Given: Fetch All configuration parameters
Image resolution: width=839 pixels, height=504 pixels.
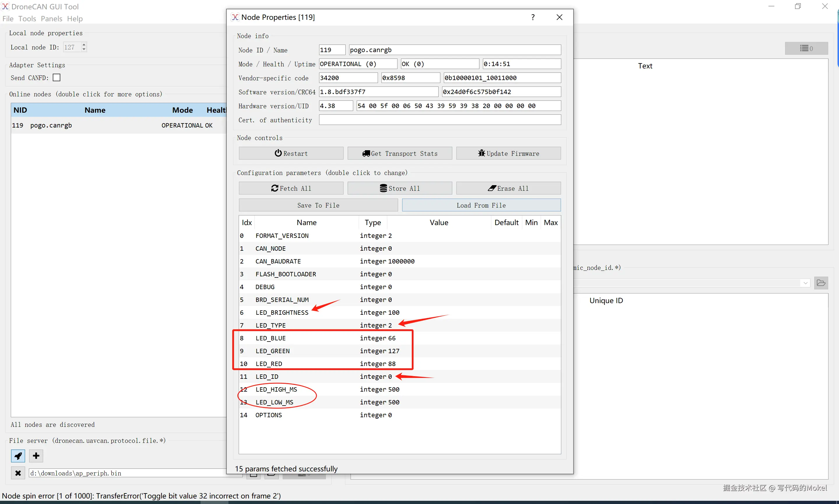Looking at the screenshot, I should [291, 188].
